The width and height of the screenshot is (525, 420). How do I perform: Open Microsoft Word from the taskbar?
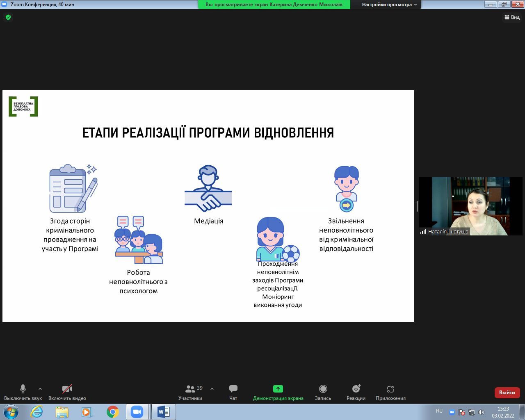click(x=163, y=412)
